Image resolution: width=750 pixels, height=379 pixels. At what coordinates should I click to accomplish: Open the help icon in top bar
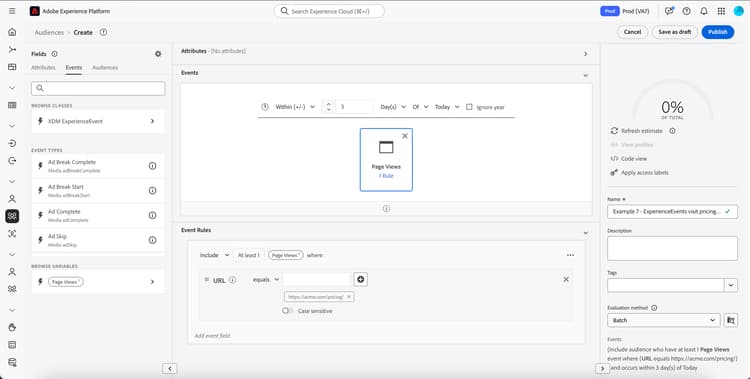686,11
